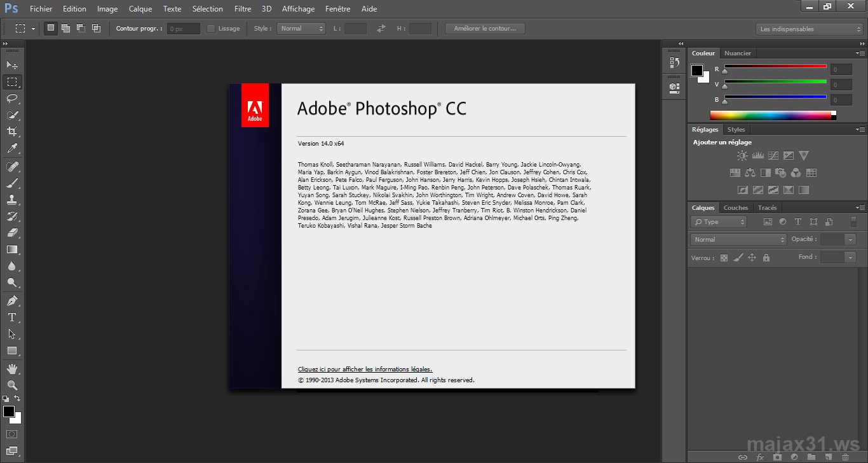Select the Brush tool
Viewport: 868px width, 463px height.
[x=12, y=183]
